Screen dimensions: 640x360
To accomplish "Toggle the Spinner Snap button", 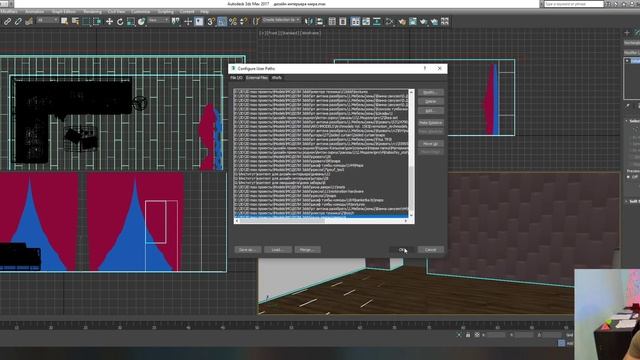I will 243,22.
